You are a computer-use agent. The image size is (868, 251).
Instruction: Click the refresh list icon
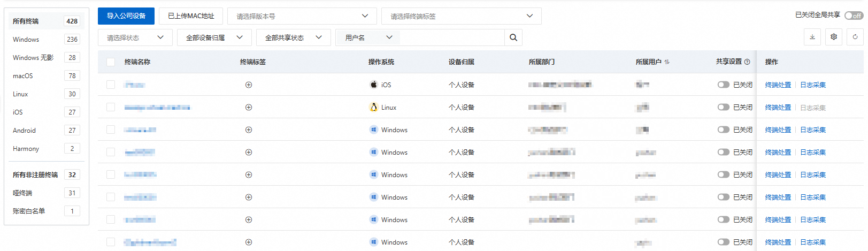click(x=855, y=37)
